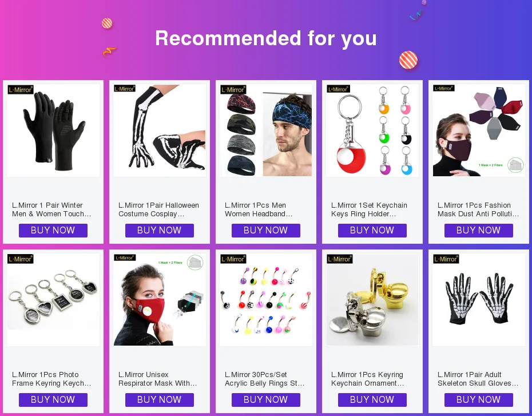Image resolution: width=532 pixels, height=416 pixels.
Task: Click BUY NOW for Photo Frame Keyring
Action: (53, 400)
